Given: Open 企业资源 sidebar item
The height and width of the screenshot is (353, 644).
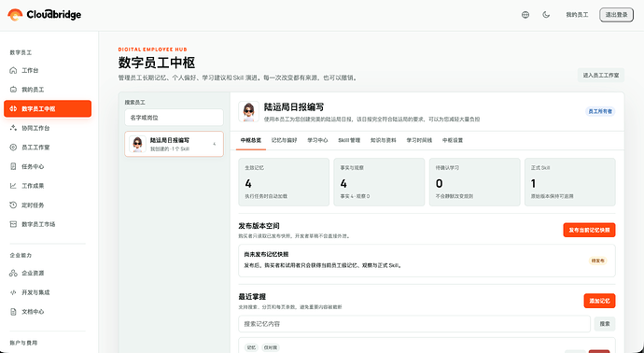Looking at the screenshot, I should (48, 274).
